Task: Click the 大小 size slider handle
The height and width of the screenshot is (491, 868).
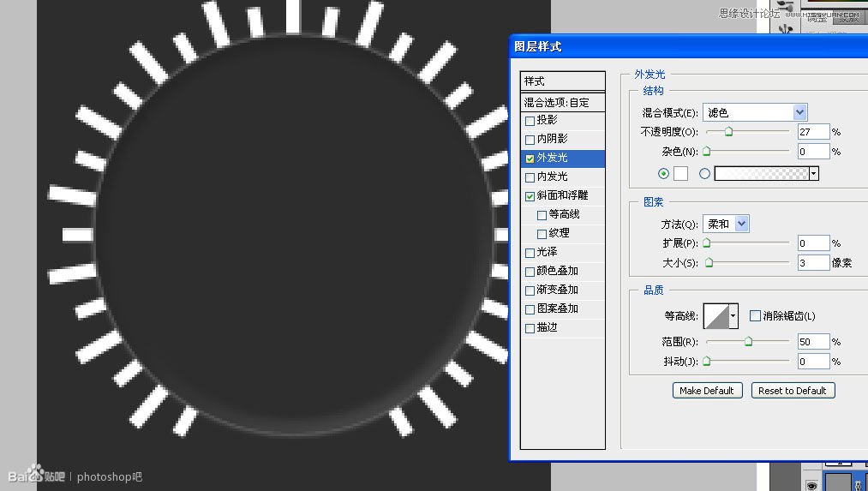Action: (709, 262)
